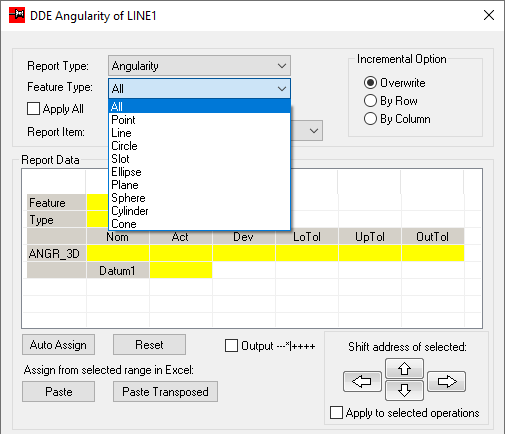Image resolution: width=505 pixels, height=434 pixels.
Task: Select Circle from the feature list
Action: pyautogui.click(x=199, y=146)
